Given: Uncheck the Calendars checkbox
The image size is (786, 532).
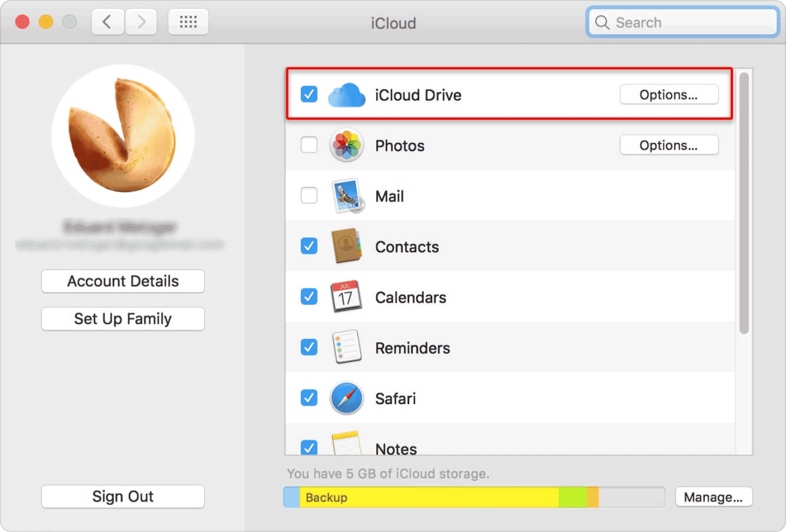Looking at the screenshot, I should pyautogui.click(x=309, y=296).
